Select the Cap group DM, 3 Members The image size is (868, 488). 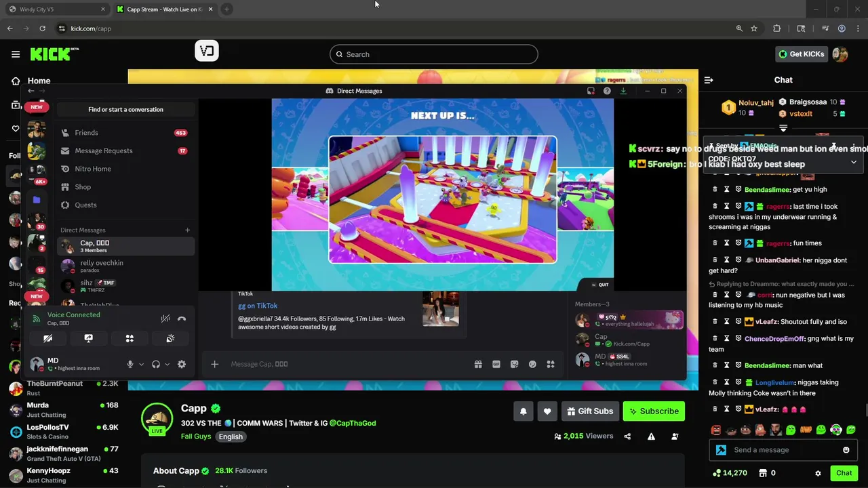(x=125, y=246)
